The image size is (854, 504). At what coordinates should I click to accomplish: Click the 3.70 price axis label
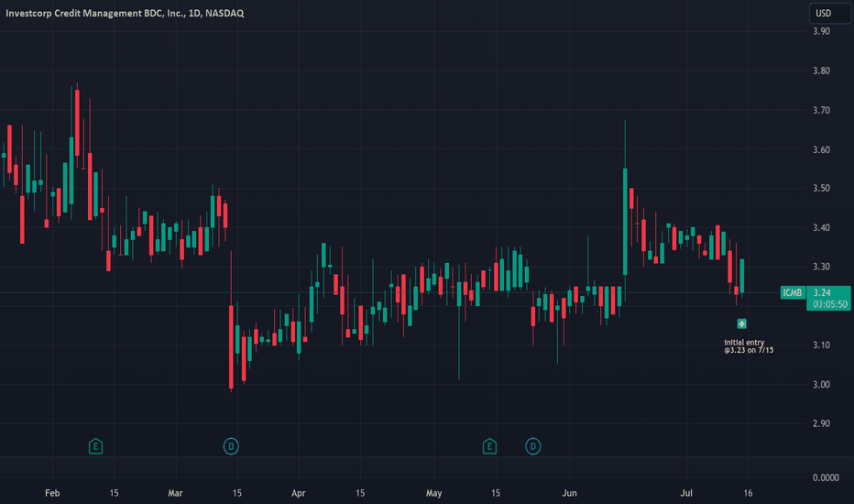[821, 110]
